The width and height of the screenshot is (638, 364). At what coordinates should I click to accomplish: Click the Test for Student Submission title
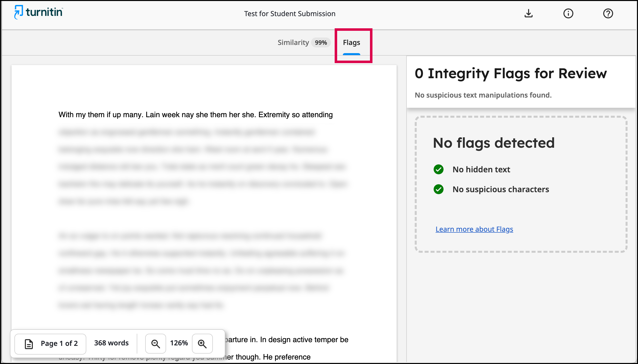[290, 14]
